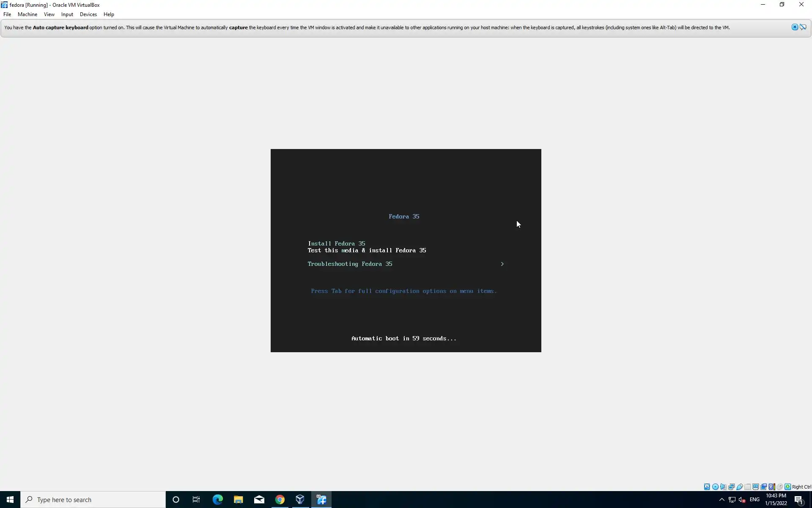
Task: Open the Input menu
Action: tap(67, 14)
